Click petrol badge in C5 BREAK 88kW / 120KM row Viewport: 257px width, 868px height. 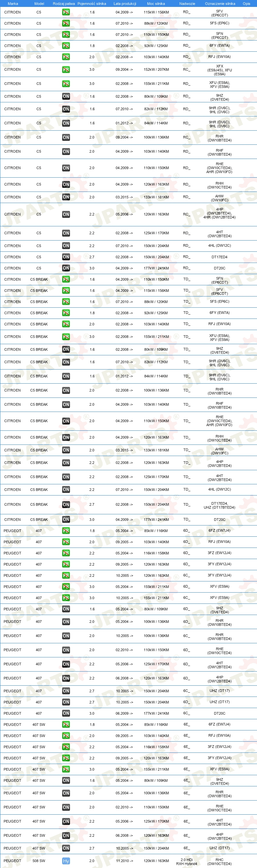pyautogui.click(x=66, y=302)
